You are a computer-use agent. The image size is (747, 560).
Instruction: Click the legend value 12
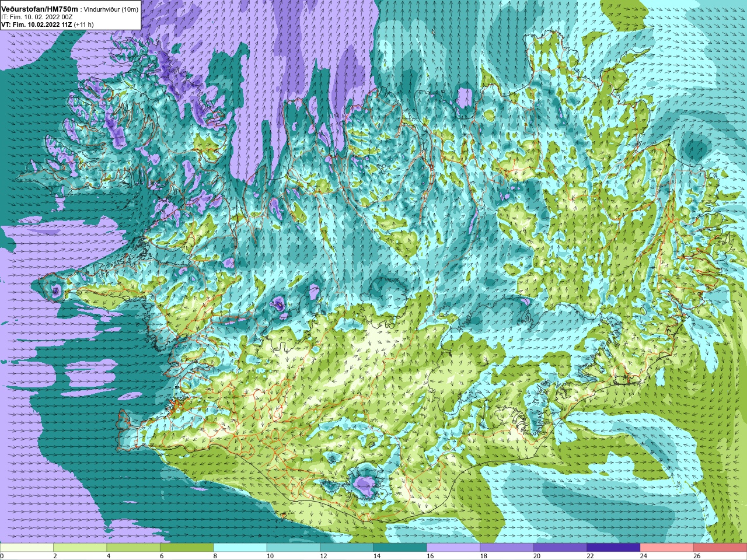(x=323, y=556)
